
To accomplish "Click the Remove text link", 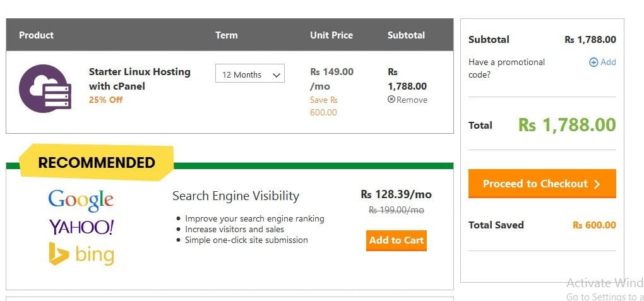I will [x=412, y=100].
